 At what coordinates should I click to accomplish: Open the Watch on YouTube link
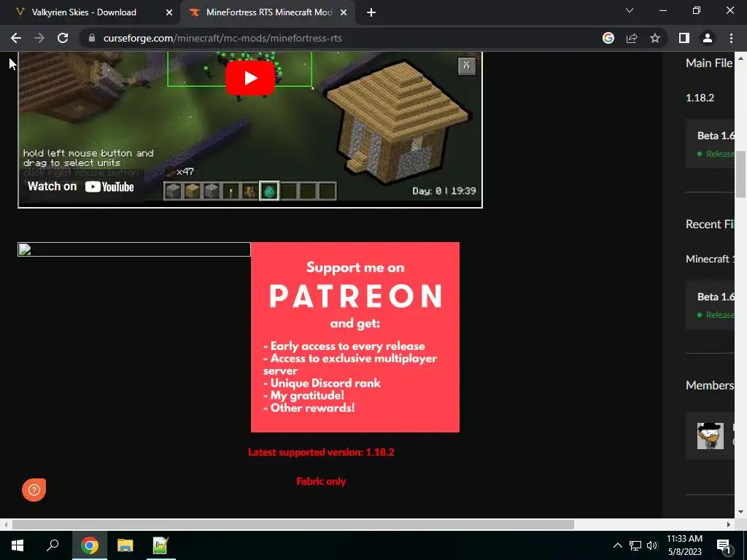tap(80, 187)
